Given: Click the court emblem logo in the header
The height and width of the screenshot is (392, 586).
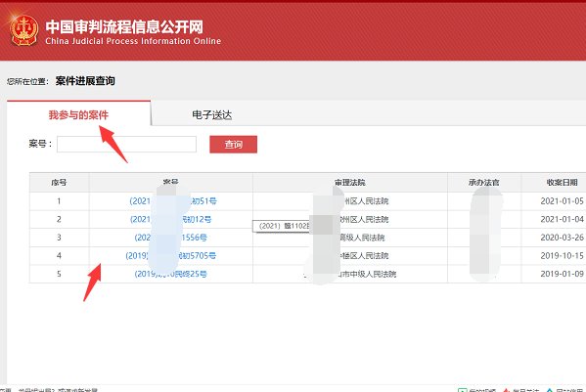Looking at the screenshot, I should (x=23, y=30).
